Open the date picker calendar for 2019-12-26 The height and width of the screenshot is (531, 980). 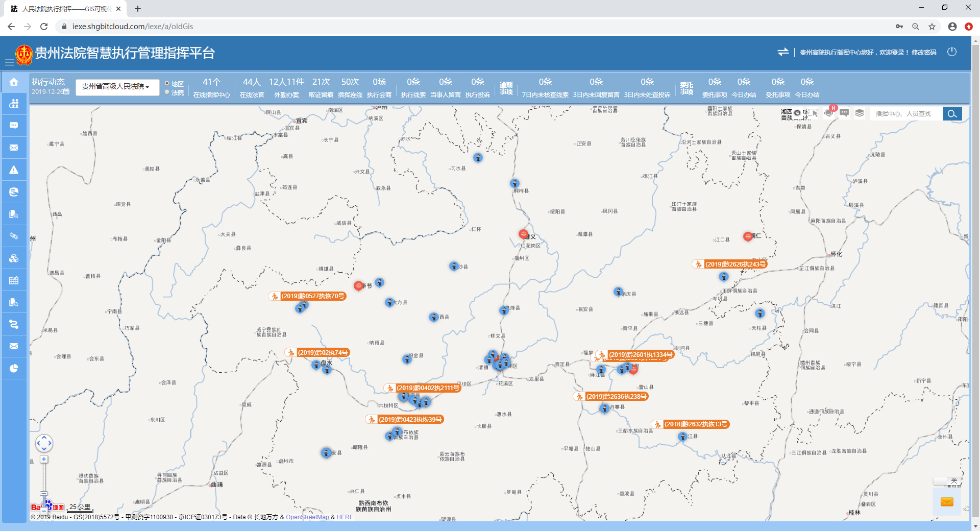(66, 92)
